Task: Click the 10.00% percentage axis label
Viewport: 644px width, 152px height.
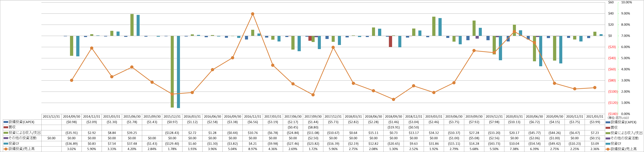Action: tap(626, 2)
